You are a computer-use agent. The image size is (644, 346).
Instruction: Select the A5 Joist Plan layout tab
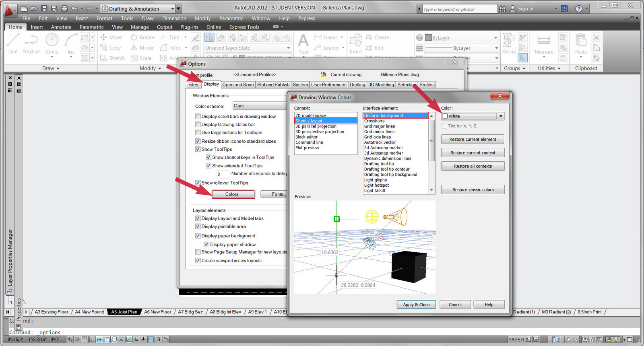point(124,312)
